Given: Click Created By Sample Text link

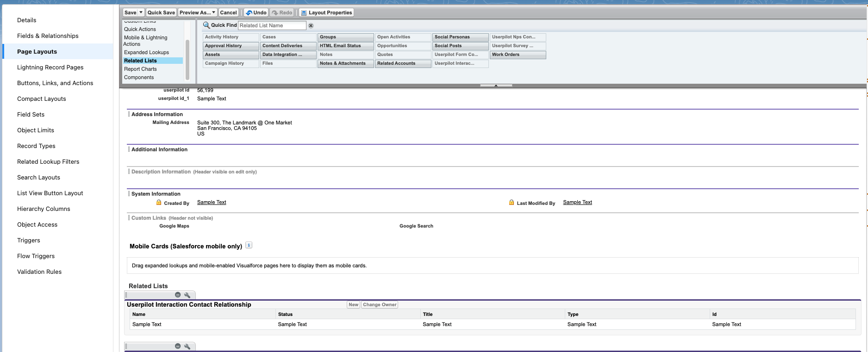Looking at the screenshot, I should [212, 202].
